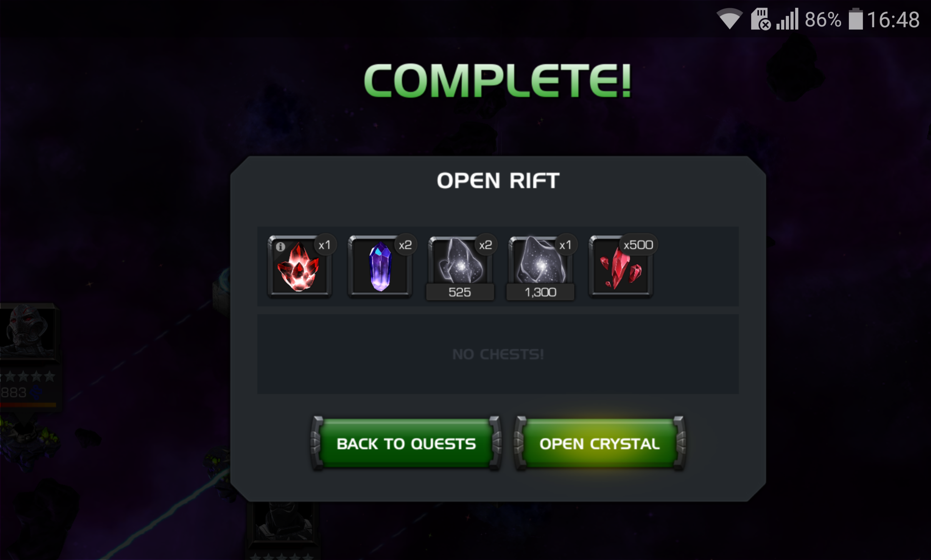The width and height of the screenshot is (931, 560).
Task: Tap the 1,300 catalyst fragment reward
Action: [540, 268]
